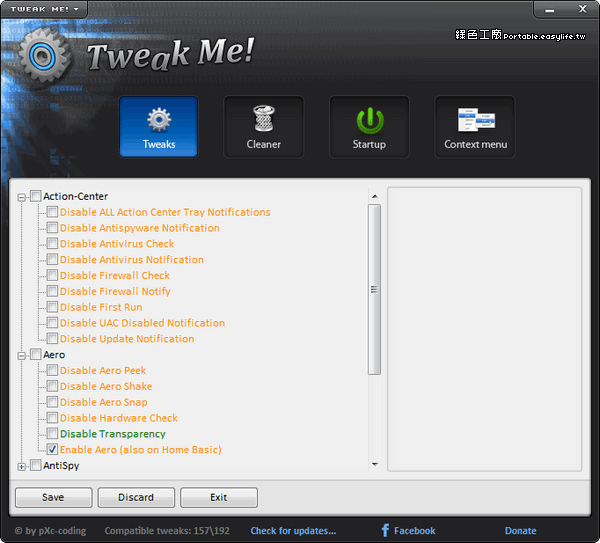The width and height of the screenshot is (600, 543).
Task: Check Disable UAC Disabled Notification box
Action: (x=52, y=323)
